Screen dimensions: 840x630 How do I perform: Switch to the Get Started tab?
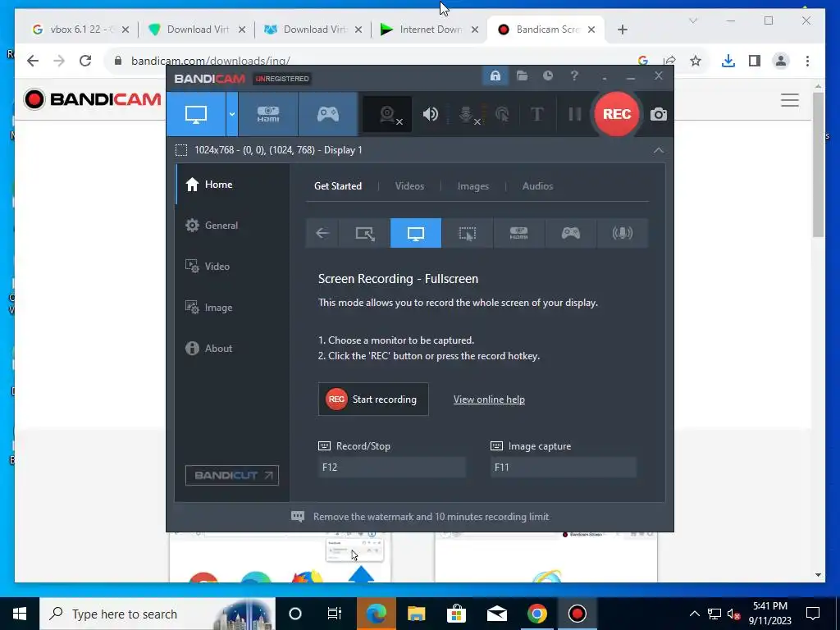[x=337, y=186]
